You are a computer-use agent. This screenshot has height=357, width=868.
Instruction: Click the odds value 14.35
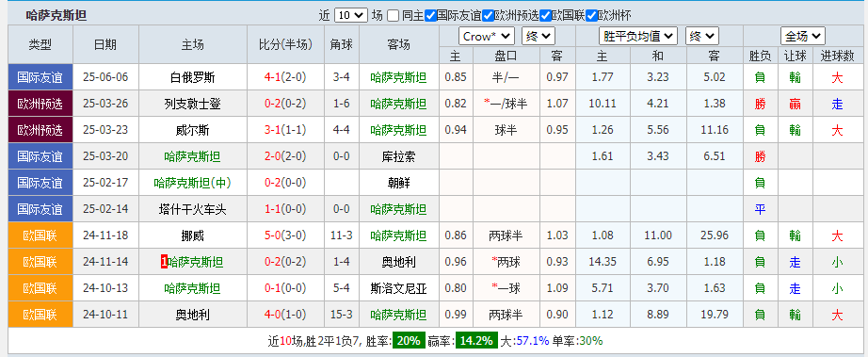(603, 263)
